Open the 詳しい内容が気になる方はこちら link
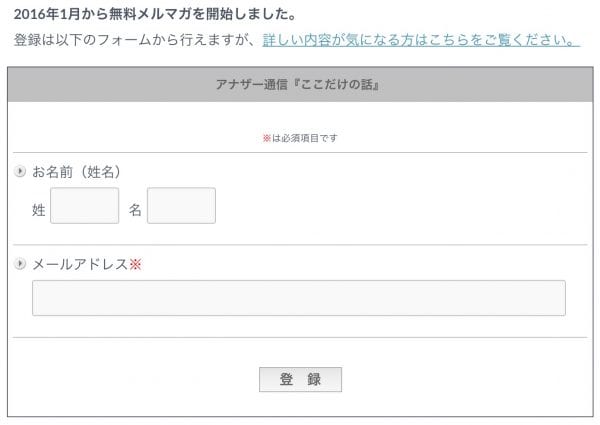Screen dimensions: 600x425 [x=421, y=40]
